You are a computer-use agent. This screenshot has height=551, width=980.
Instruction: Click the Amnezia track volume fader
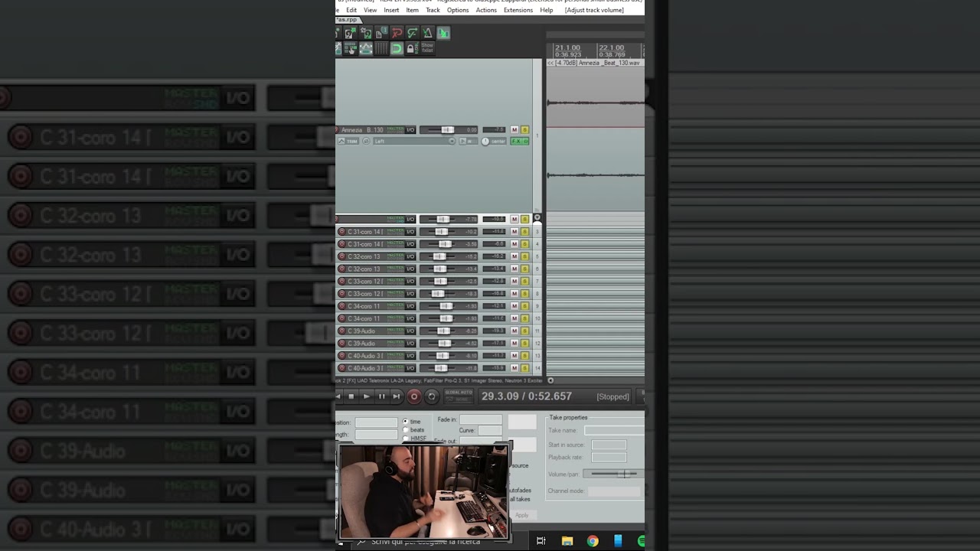pyautogui.click(x=447, y=130)
